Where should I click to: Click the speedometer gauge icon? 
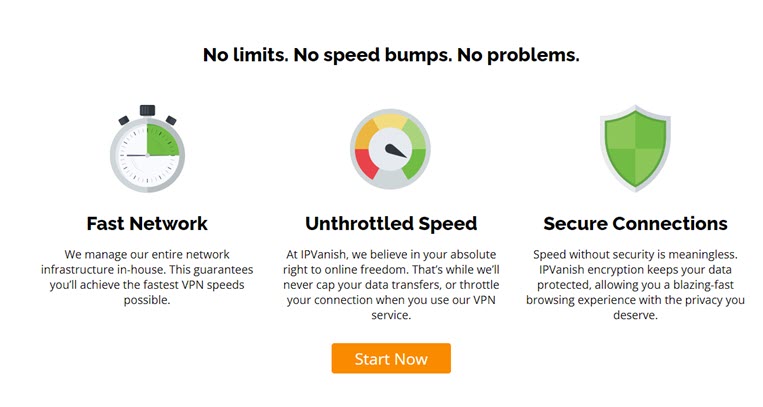coord(390,149)
